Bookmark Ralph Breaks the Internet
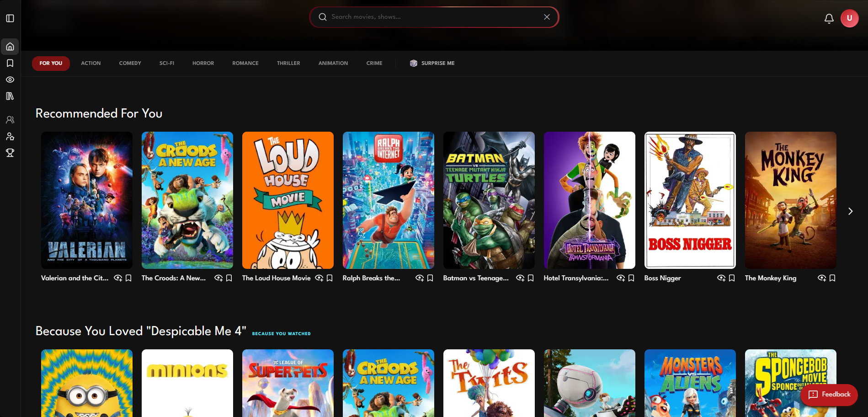 (x=430, y=278)
